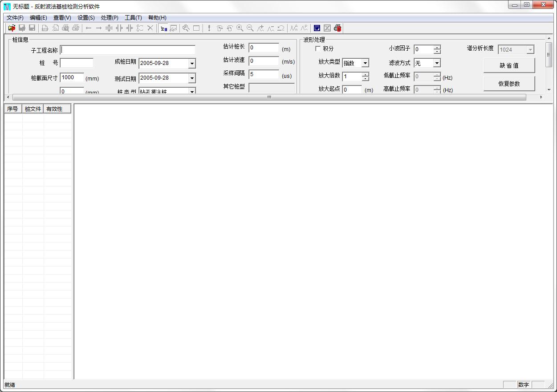Open the 文件(F) menu

(15, 18)
